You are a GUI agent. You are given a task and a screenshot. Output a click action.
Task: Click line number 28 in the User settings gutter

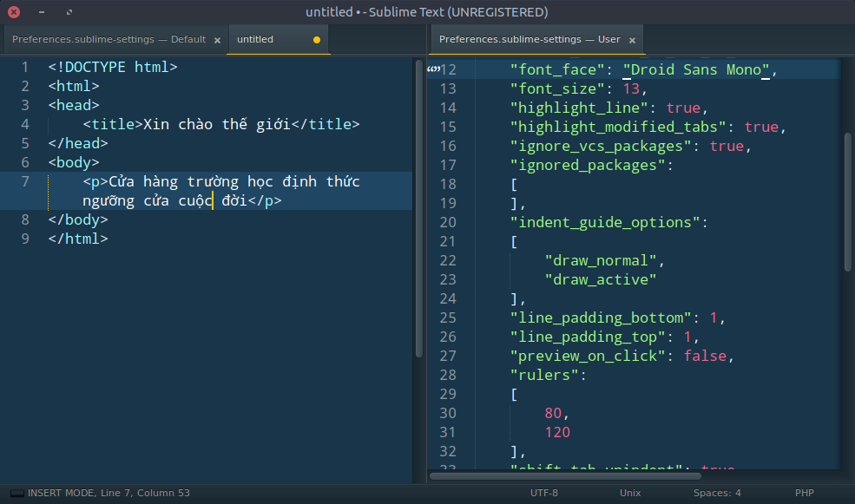coord(448,375)
